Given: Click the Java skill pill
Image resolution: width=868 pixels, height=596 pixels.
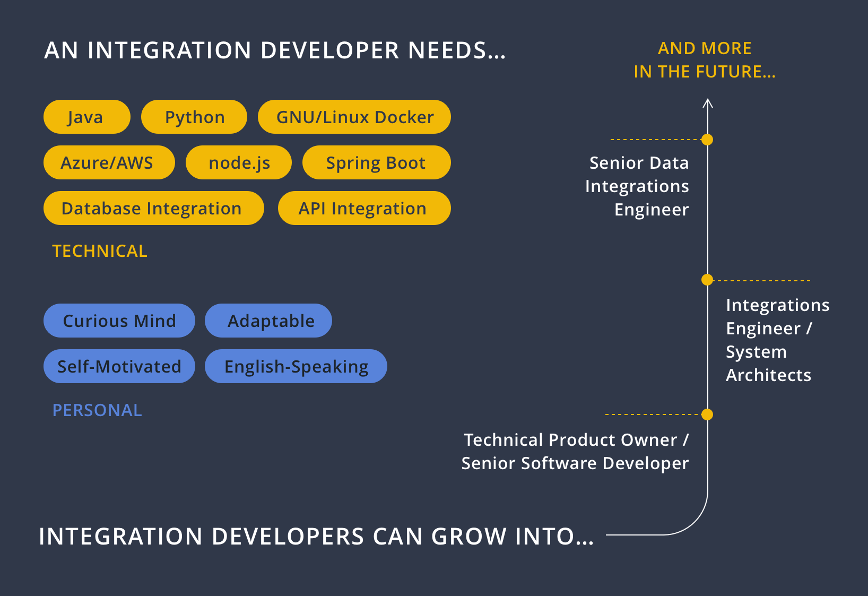Looking at the screenshot, I should [87, 117].
